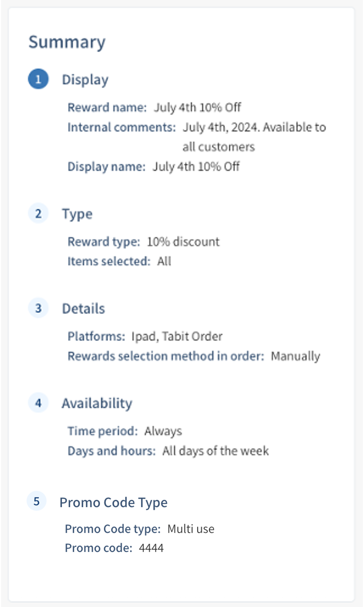Click the Ipad, Tabit Order platforms value

pyautogui.click(x=177, y=336)
